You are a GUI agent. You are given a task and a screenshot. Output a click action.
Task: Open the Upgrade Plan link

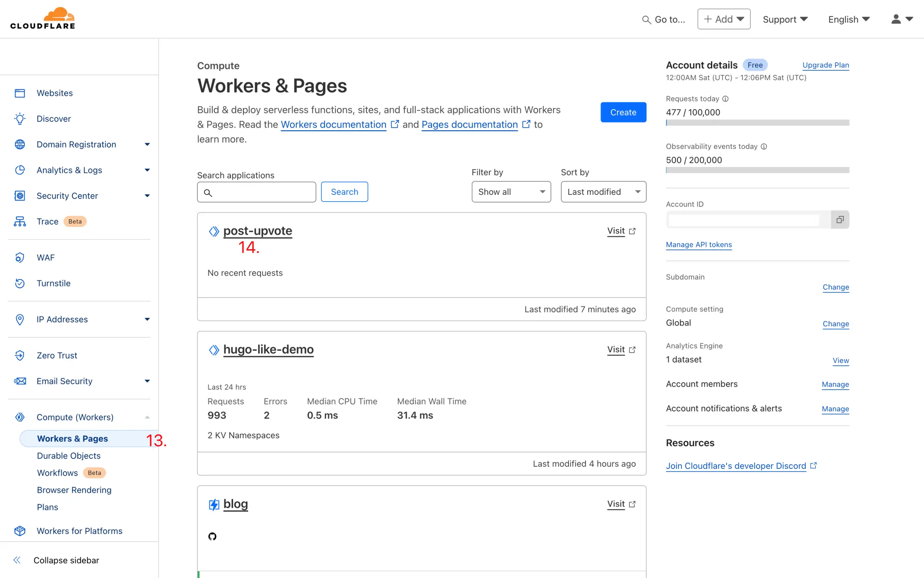coord(826,65)
